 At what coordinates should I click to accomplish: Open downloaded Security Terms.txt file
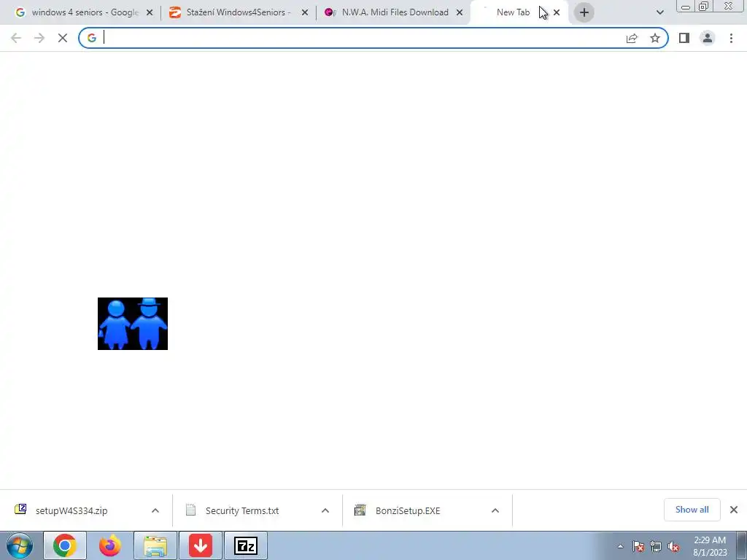[x=242, y=510]
